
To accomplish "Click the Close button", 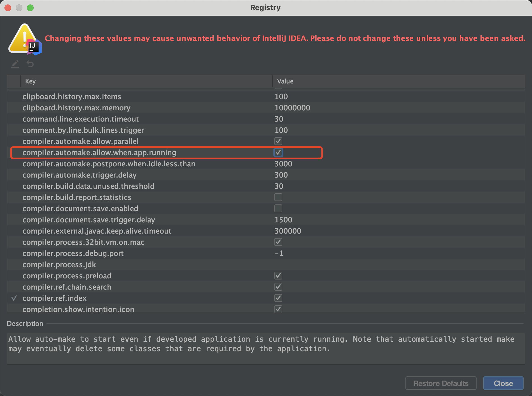I will point(503,383).
